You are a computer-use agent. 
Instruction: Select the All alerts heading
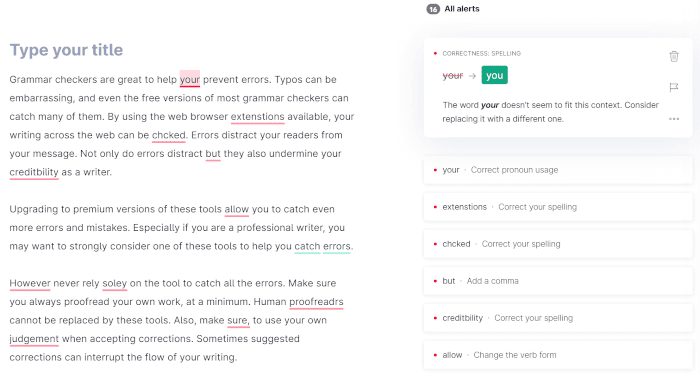[x=462, y=9]
